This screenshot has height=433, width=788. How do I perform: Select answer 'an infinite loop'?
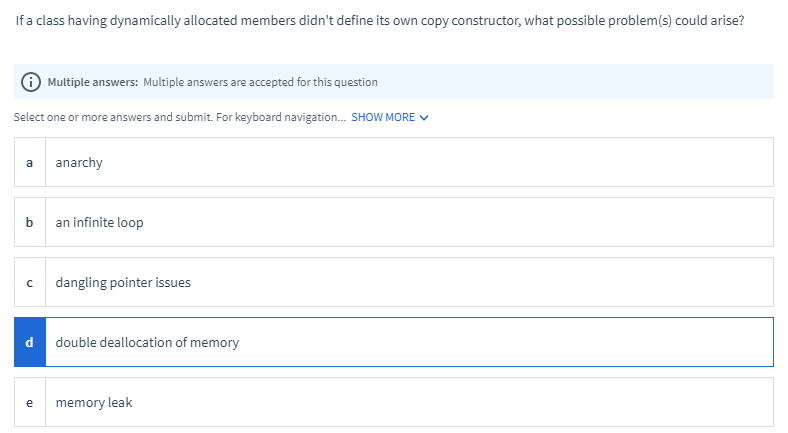pyautogui.click(x=393, y=222)
